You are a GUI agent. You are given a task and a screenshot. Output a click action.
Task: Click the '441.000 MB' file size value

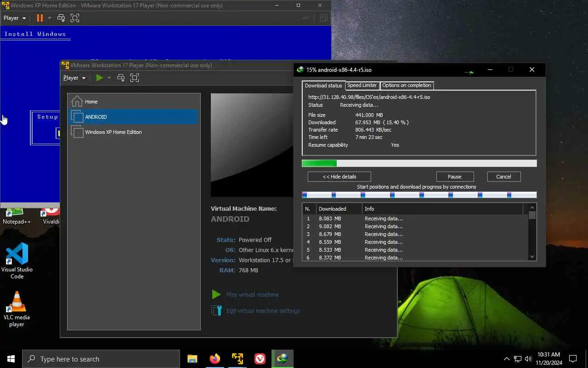click(369, 115)
